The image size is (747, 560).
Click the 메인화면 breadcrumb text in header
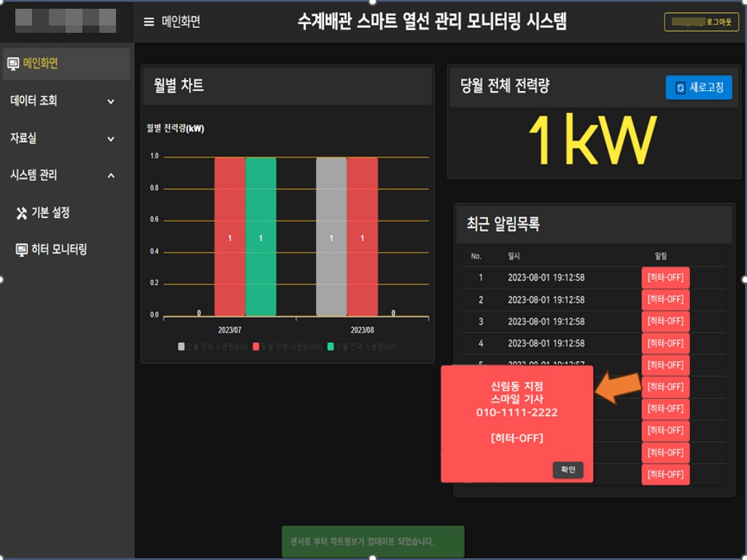181,21
